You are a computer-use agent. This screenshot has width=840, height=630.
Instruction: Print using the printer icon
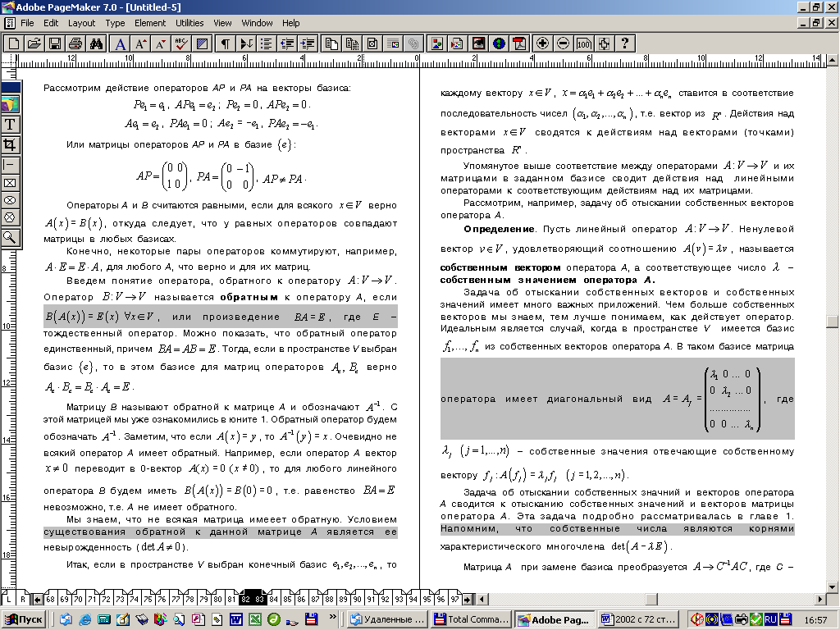[75, 43]
